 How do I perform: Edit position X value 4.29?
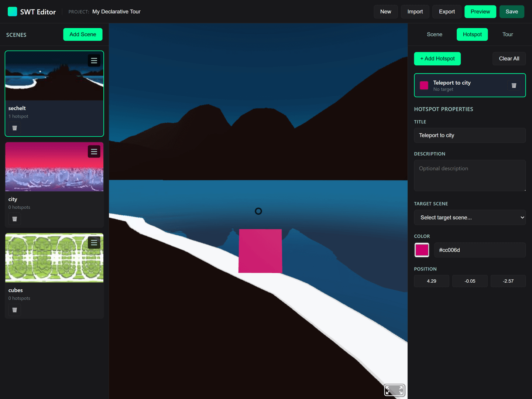432,281
